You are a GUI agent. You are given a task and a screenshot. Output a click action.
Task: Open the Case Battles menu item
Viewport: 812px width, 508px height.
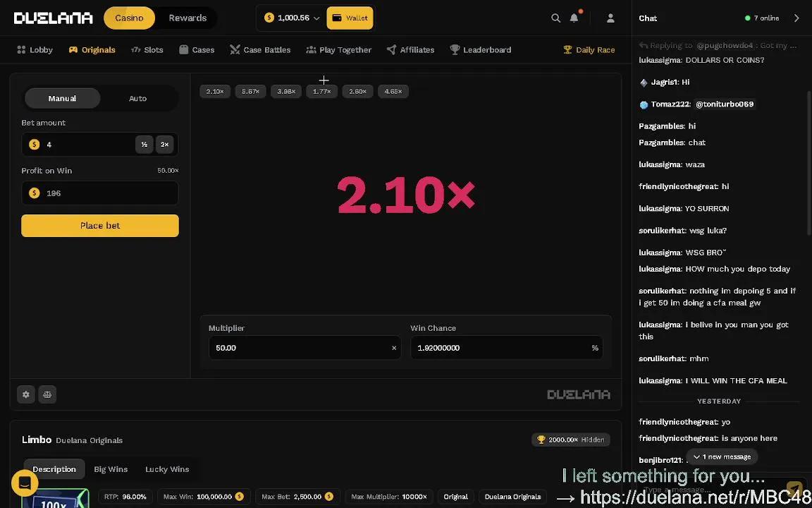(261, 50)
